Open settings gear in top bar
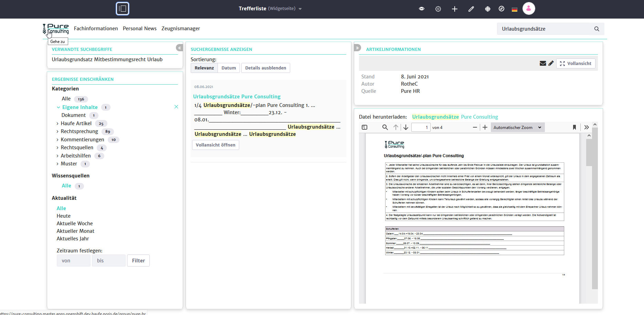 [x=438, y=9]
